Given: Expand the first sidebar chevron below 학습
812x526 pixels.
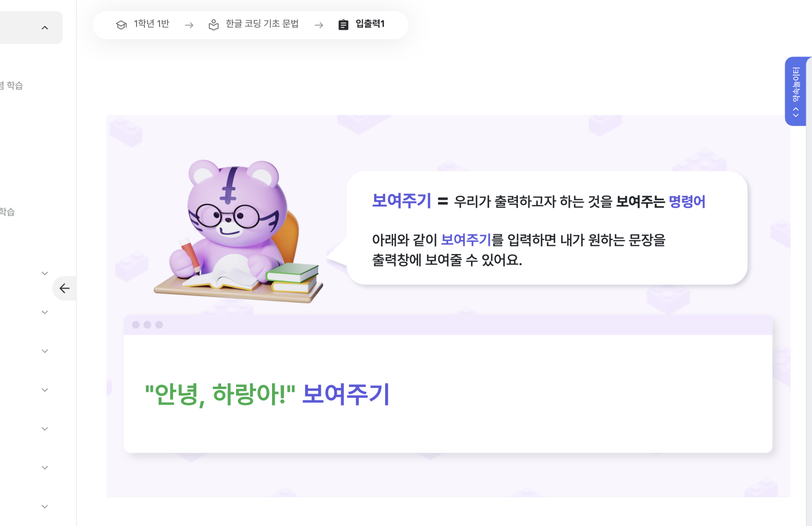Looking at the screenshot, I should [45, 273].
